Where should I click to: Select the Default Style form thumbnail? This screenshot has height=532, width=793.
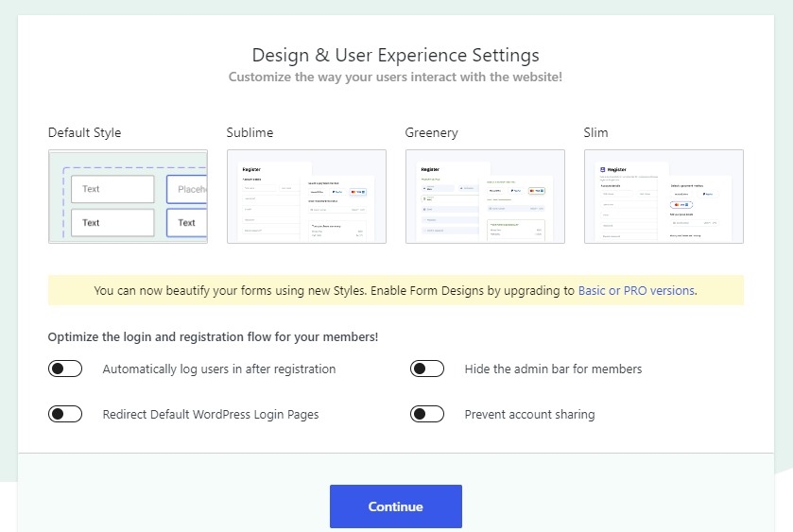tap(128, 197)
